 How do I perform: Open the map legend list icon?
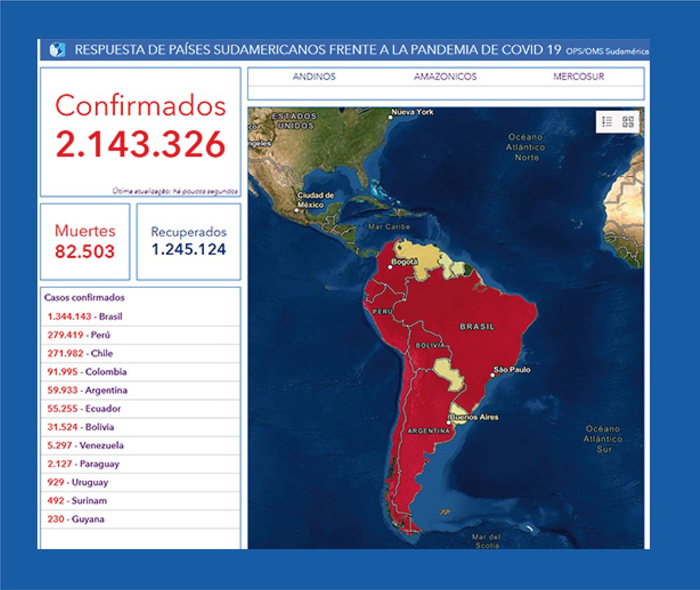(607, 121)
